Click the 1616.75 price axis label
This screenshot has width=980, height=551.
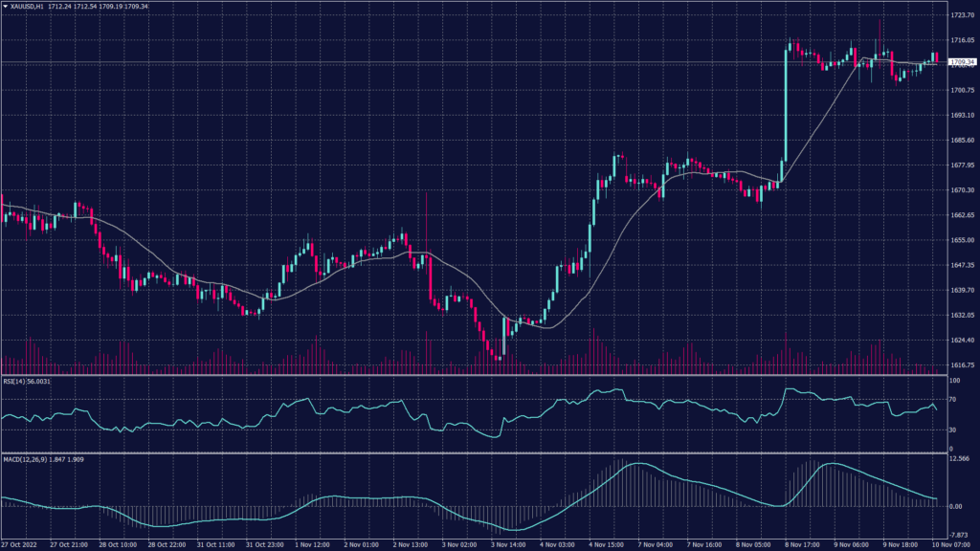(x=961, y=365)
